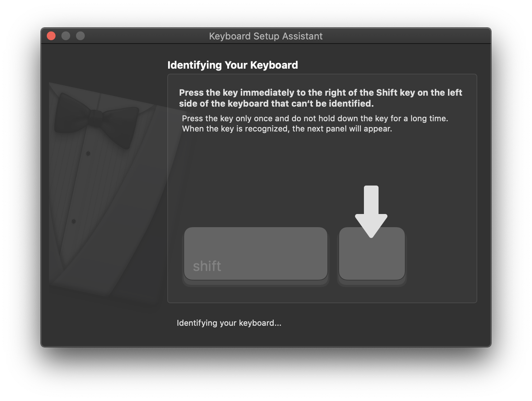The image size is (532, 401).
Task: Click "When the key is recognized" sentence
Action: tap(287, 129)
